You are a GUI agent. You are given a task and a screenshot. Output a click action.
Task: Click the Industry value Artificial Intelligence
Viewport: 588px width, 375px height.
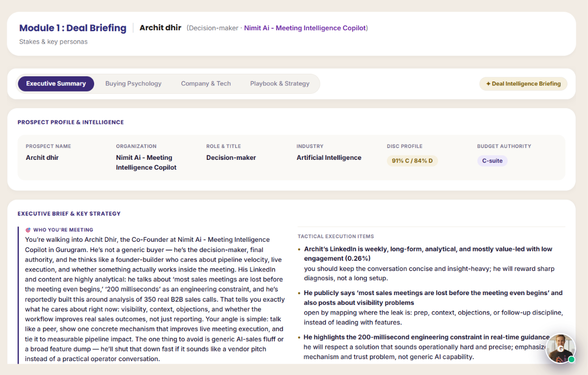coord(329,158)
